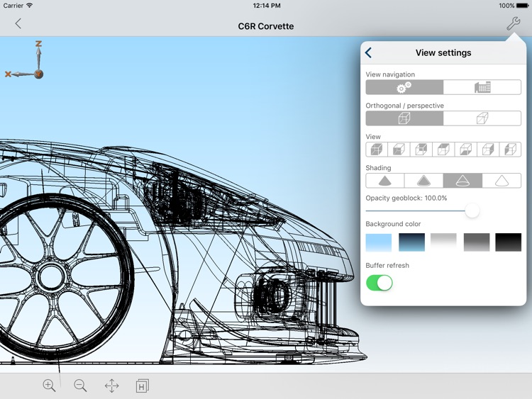Go back from the C6R Corvette viewer
The image size is (532, 399).
coord(18,23)
